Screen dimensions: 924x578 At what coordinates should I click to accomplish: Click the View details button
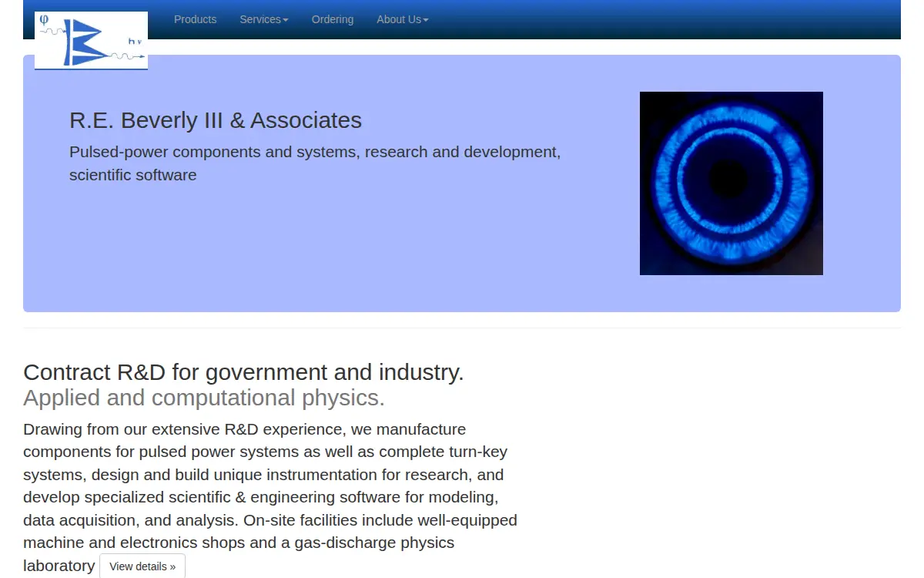142,566
